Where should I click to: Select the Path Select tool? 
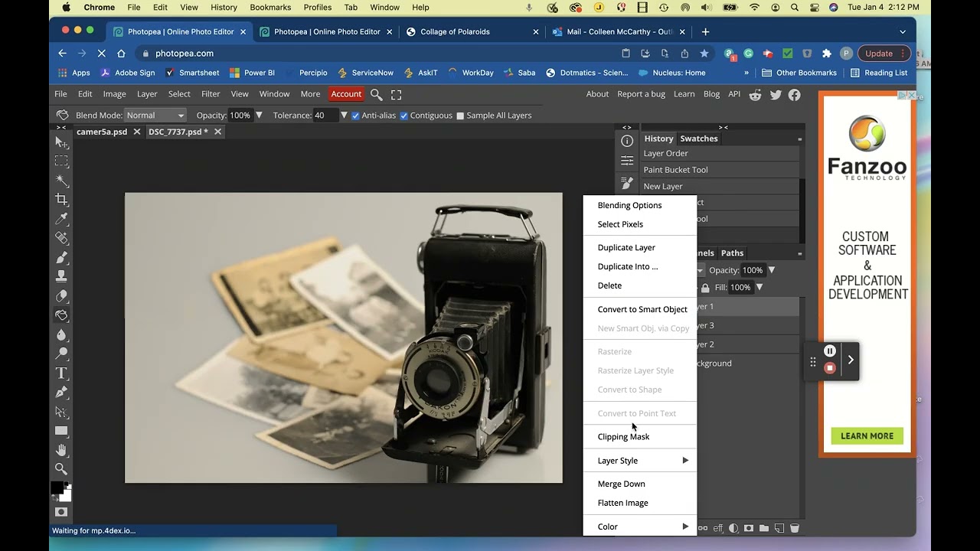61,412
